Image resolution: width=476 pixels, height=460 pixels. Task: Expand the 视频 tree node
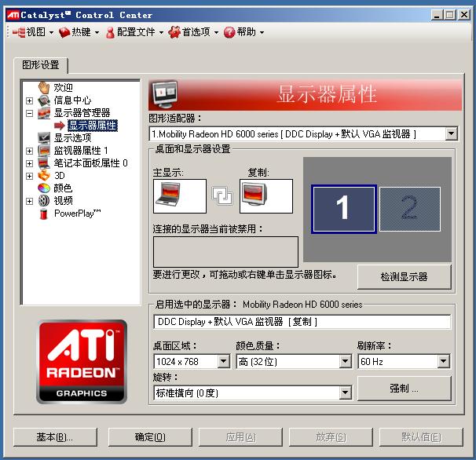click(x=29, y=201)
